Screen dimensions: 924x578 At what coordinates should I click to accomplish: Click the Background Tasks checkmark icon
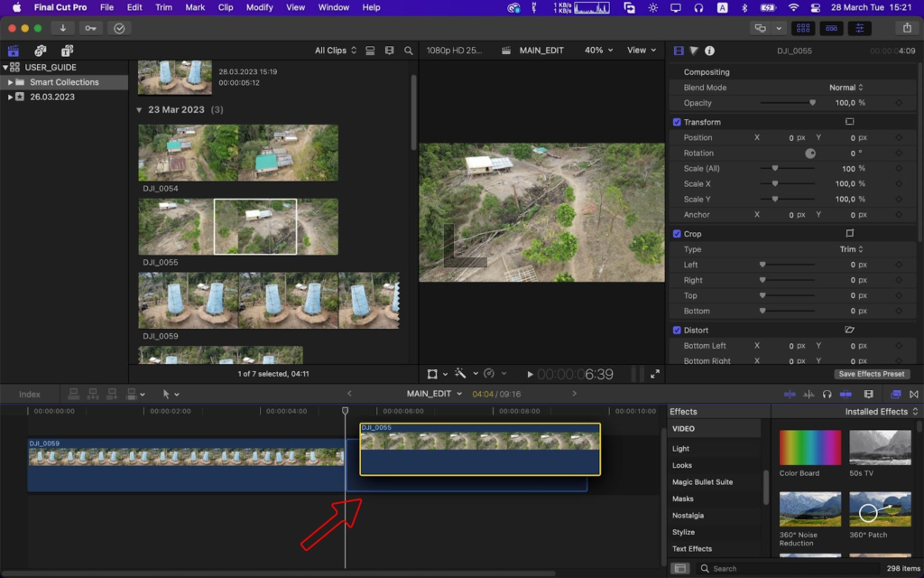coord(119,28)
